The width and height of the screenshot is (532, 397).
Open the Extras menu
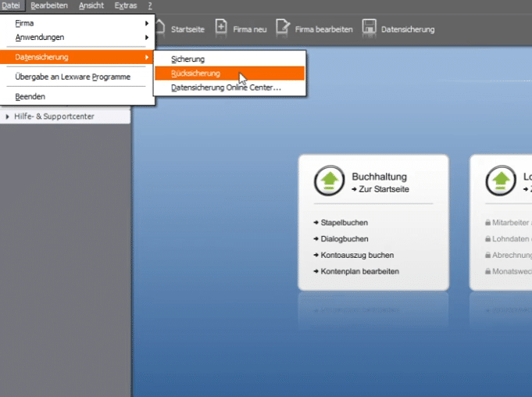click(x=126, y=5)
